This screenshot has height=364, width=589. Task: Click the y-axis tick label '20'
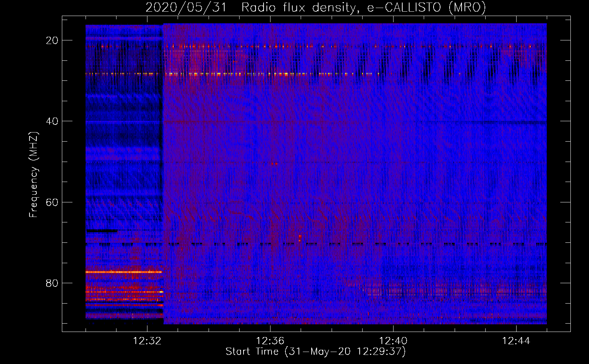(52, 40)
